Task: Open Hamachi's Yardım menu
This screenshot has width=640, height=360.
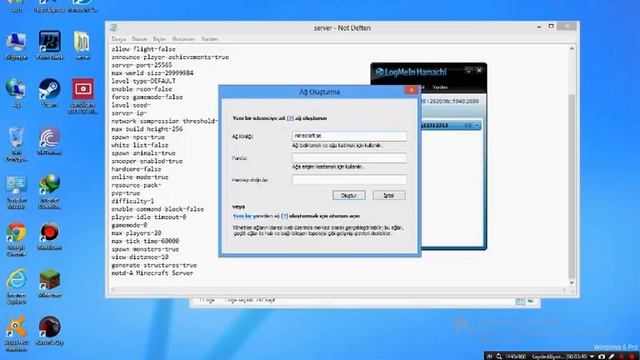Action: point(440,87)
